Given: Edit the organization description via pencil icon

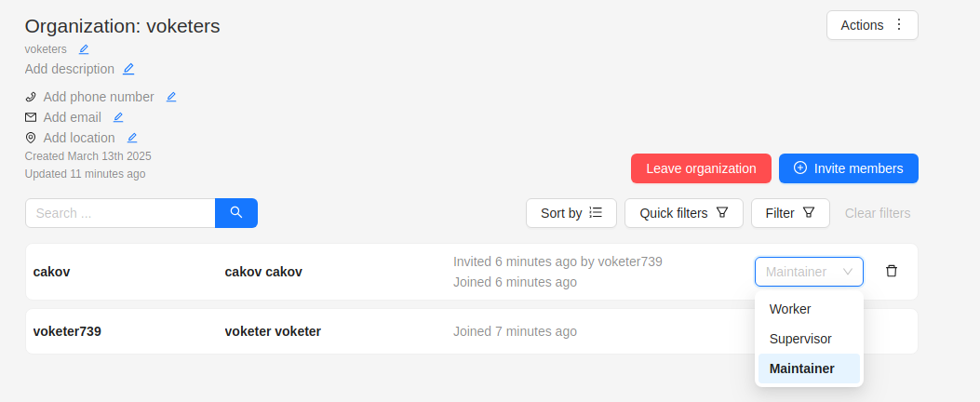Looking at the screenshot, I should [128, 69].
